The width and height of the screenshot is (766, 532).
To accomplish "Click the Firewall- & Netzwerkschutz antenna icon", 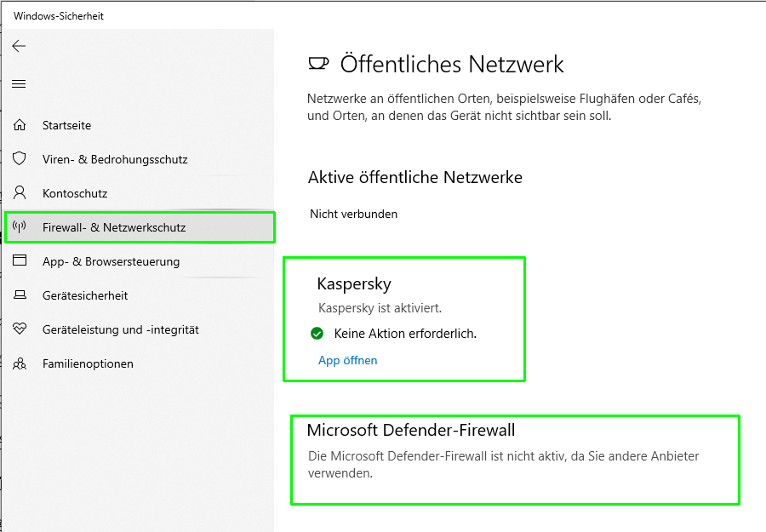I will tap(20, 227).
